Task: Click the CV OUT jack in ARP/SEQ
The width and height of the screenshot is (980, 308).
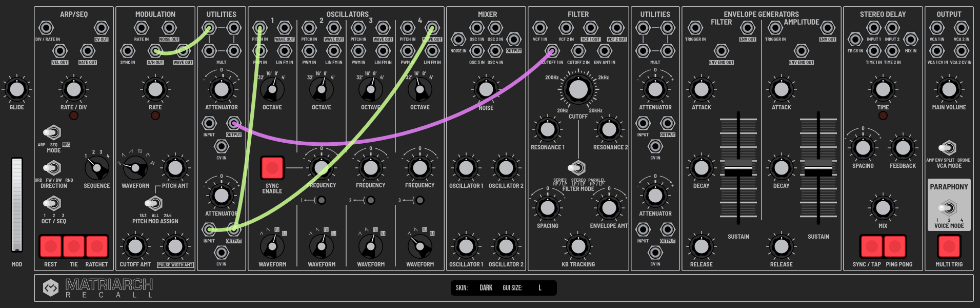Action: click(x=102, y=28)
